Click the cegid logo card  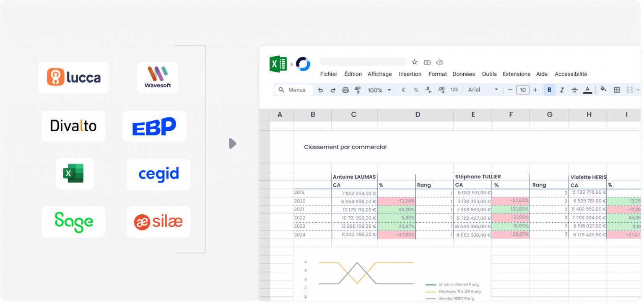click(158, 174)
